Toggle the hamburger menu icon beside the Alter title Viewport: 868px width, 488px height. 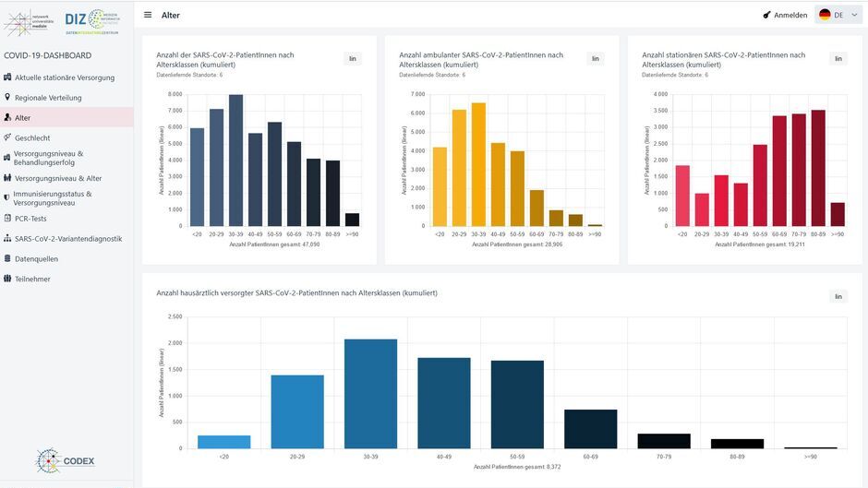[x=148, y=15]
